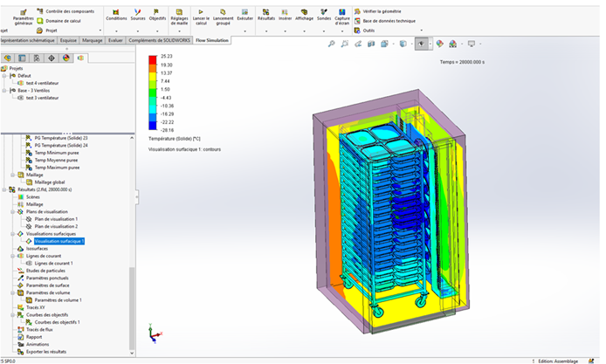Click Vérifier la géométrie
Screen dimensions: 606x364
[377, 11]
